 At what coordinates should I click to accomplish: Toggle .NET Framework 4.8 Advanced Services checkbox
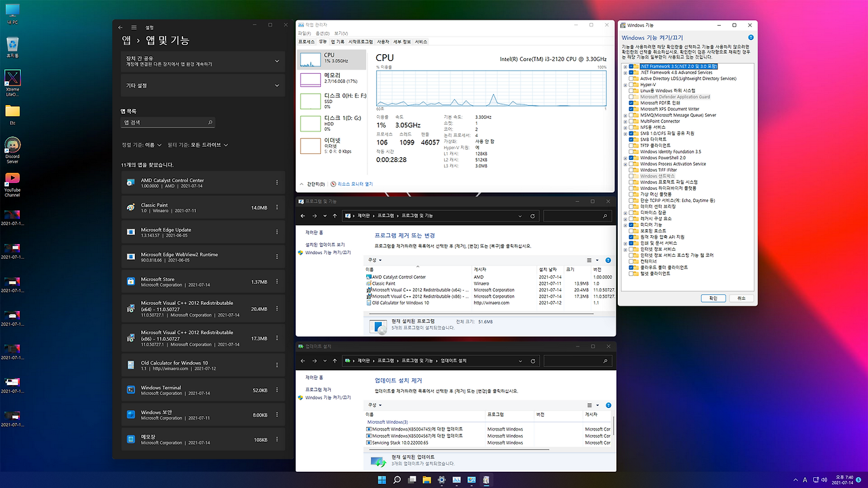coord(631,73)
